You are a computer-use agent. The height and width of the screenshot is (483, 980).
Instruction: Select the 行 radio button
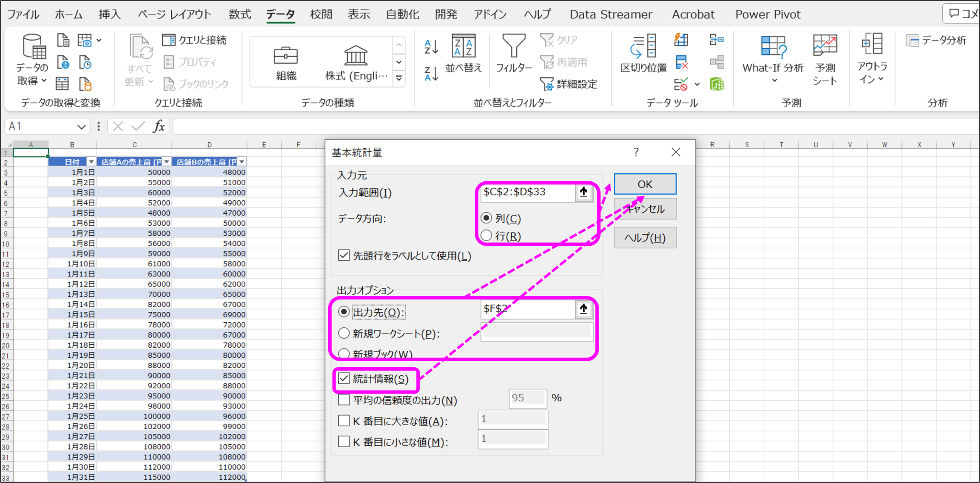click(486, 235)
